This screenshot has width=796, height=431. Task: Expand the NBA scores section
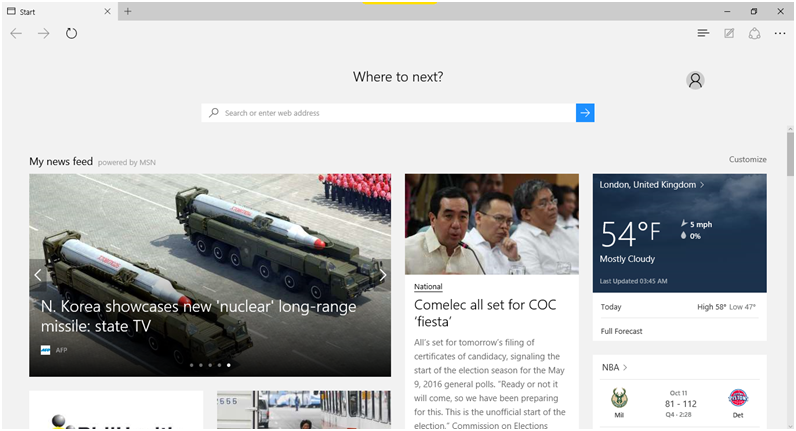[x=614, y=368]
